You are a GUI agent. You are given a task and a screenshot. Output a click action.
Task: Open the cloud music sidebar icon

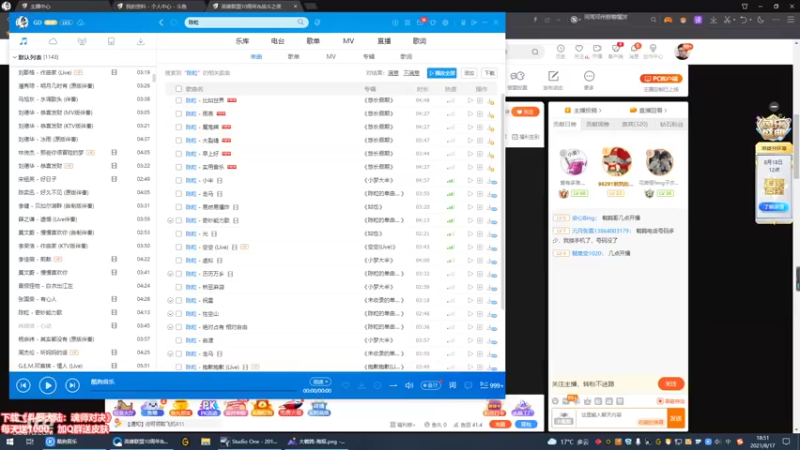click(53, 41)
